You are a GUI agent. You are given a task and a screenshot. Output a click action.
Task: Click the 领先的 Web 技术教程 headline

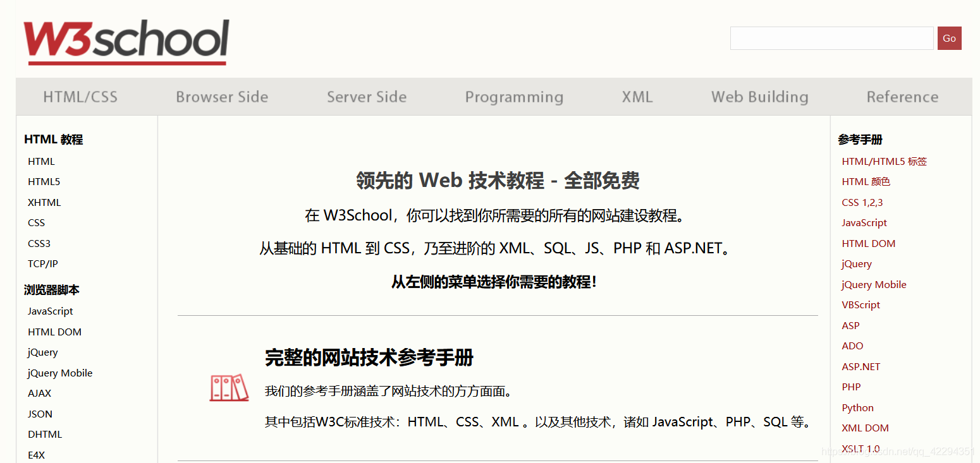coord(498,181)
